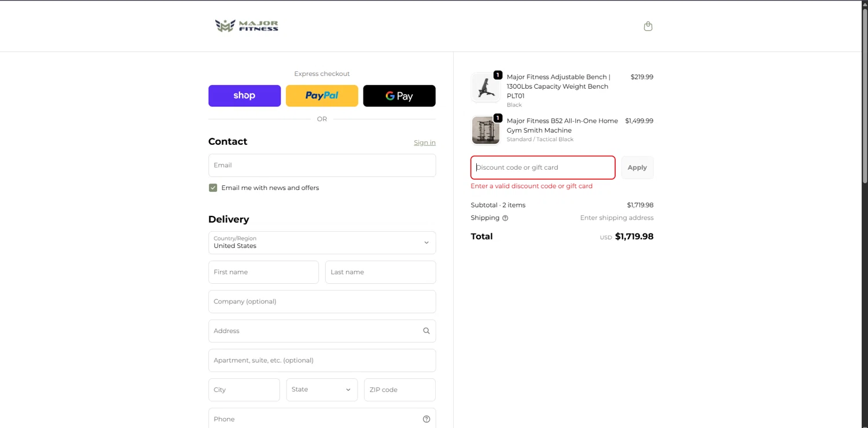This screenshot has width=868, height=428.
Task: Open the Sign in link
Action: (425, 142)
